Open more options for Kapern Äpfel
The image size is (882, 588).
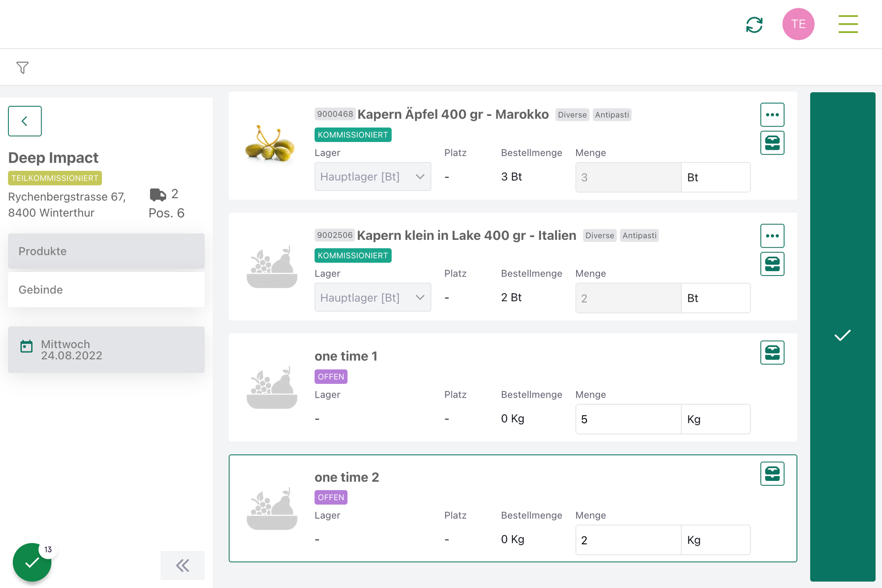tap(772, 115)
